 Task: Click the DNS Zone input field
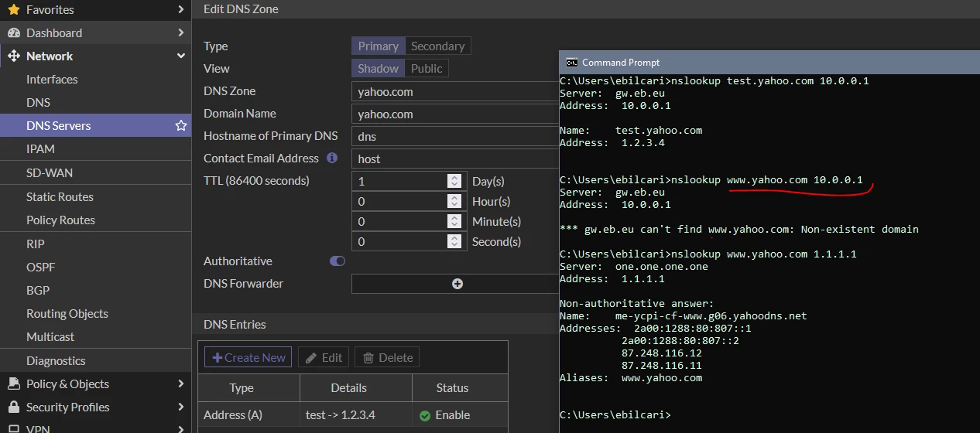(x=455, y=91)
